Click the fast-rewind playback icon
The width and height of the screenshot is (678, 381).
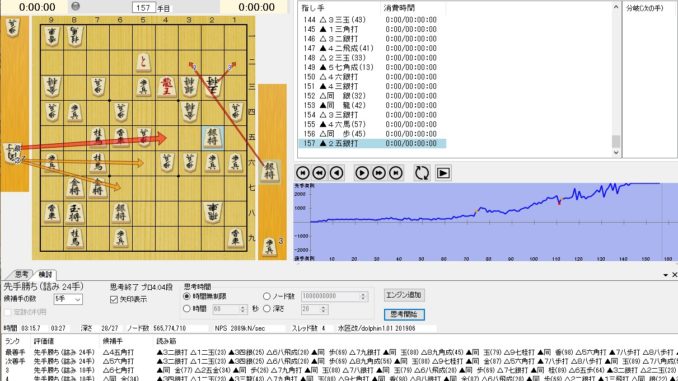click(319, 173)
